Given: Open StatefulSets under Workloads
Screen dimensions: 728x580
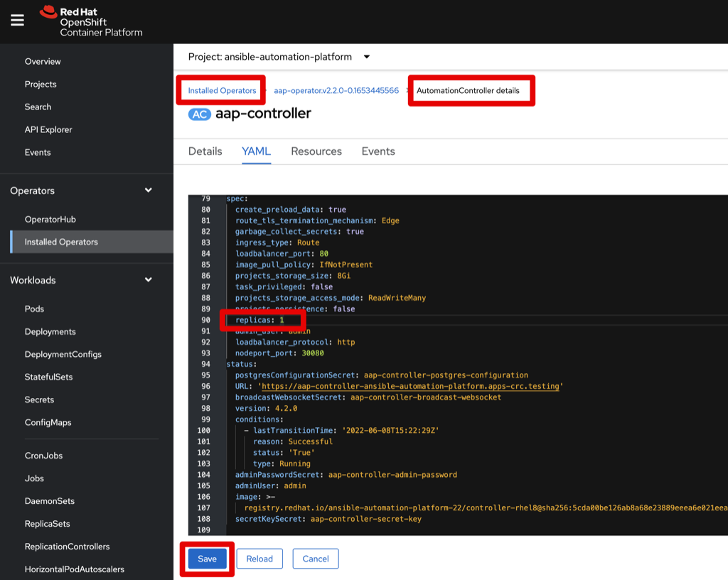Looking at the screenshot, I should [49, 377].
